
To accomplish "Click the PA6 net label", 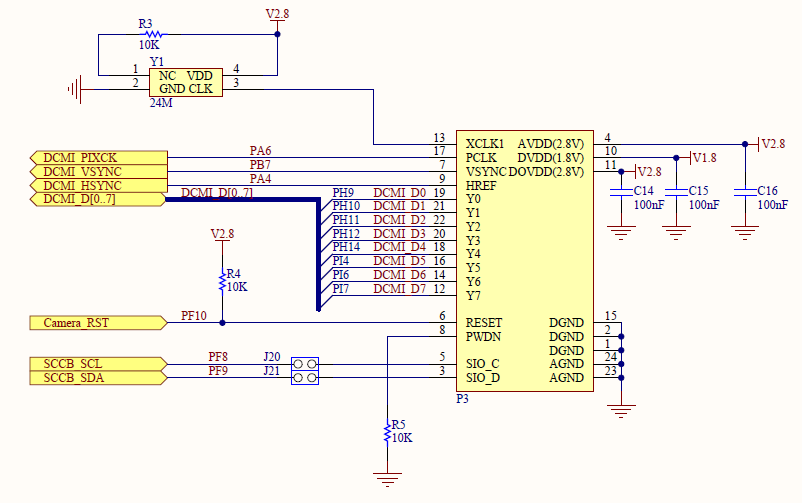I will [260, 150].
